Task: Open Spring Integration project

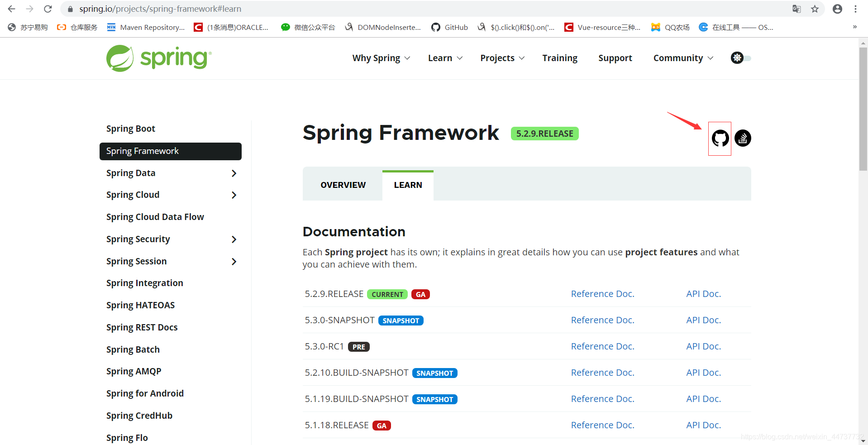Action: (x=145, y=283)
